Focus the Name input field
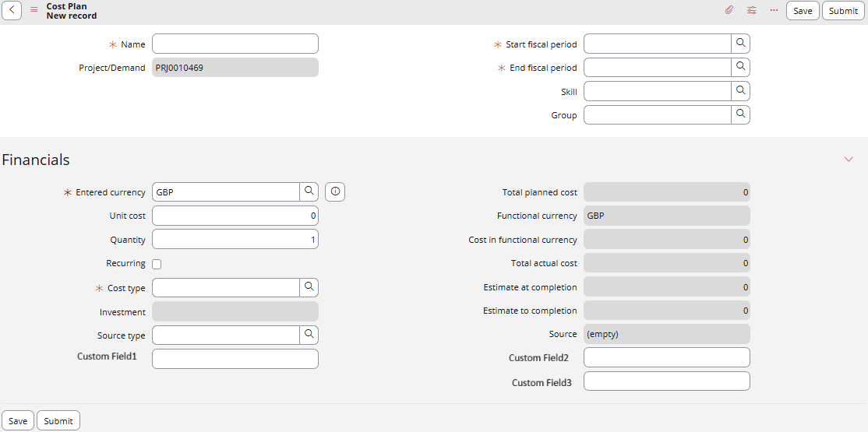Screen dimensions: 868x432 [235, 44]
